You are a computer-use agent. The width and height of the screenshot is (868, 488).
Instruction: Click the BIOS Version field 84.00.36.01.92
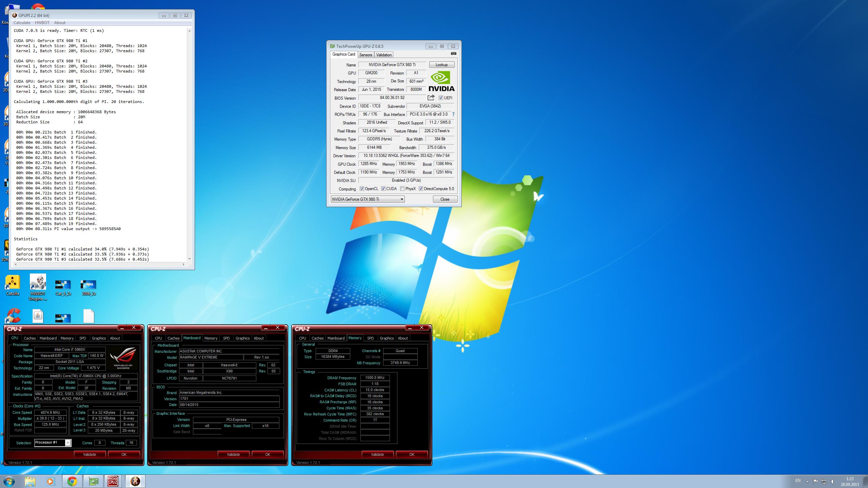click(392, 98)
